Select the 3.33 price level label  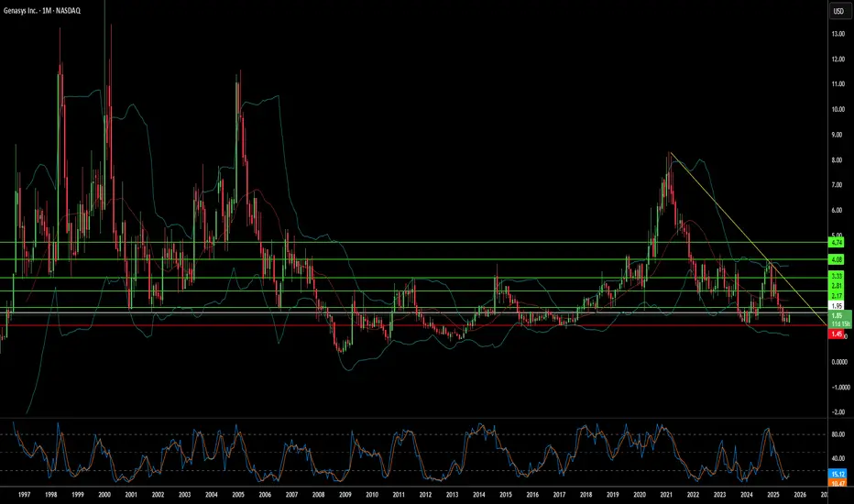837,277
